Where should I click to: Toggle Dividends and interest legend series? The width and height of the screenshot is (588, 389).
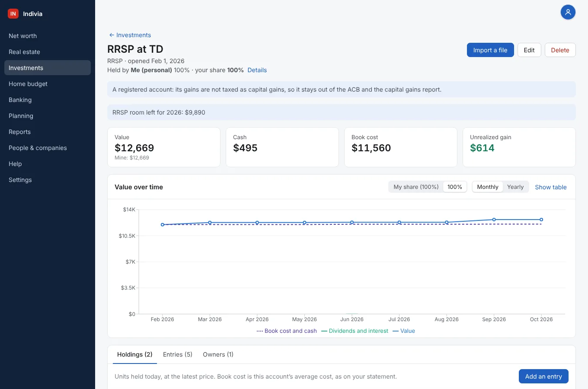pyautogui.click(x=355, y=331)
